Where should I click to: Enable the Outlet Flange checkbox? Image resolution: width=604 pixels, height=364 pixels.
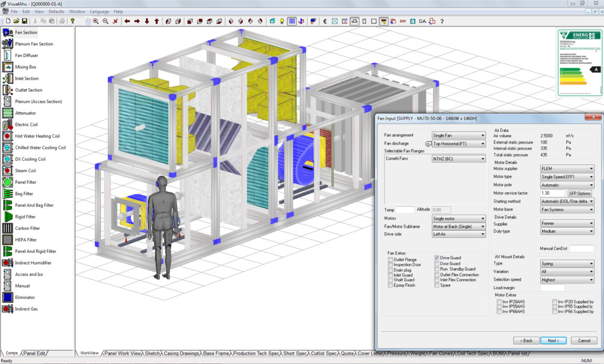tap(390, 260)
